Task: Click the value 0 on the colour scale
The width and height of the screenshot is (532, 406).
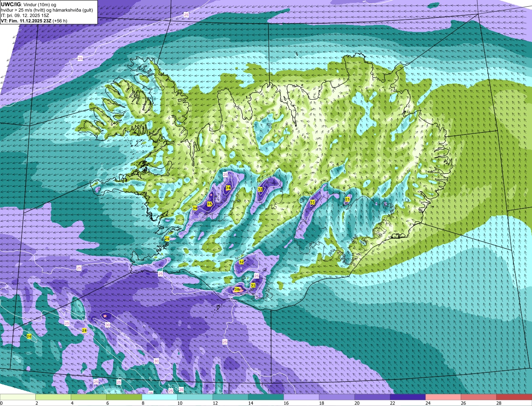Action: (1, 403)
